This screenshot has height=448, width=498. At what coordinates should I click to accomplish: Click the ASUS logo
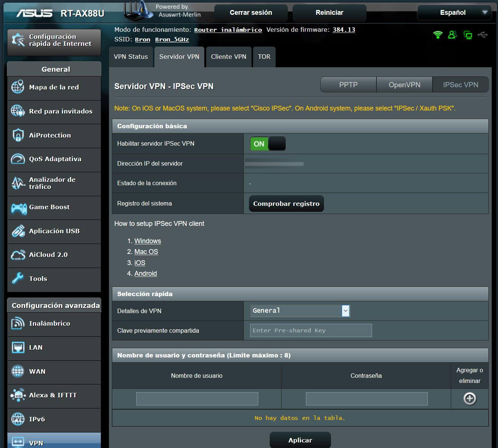(34, 13)
